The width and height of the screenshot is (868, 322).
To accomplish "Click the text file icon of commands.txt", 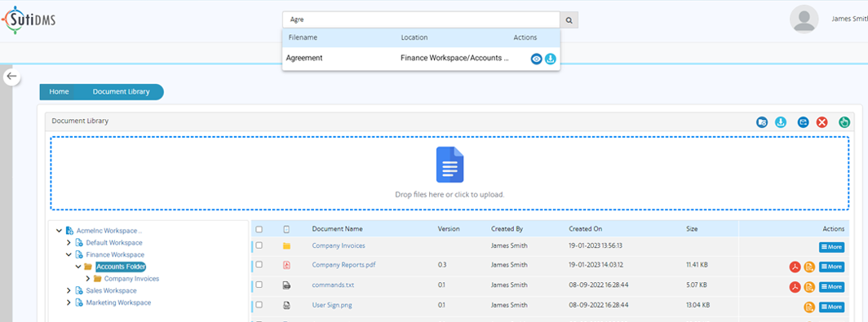I will [287, 285].
